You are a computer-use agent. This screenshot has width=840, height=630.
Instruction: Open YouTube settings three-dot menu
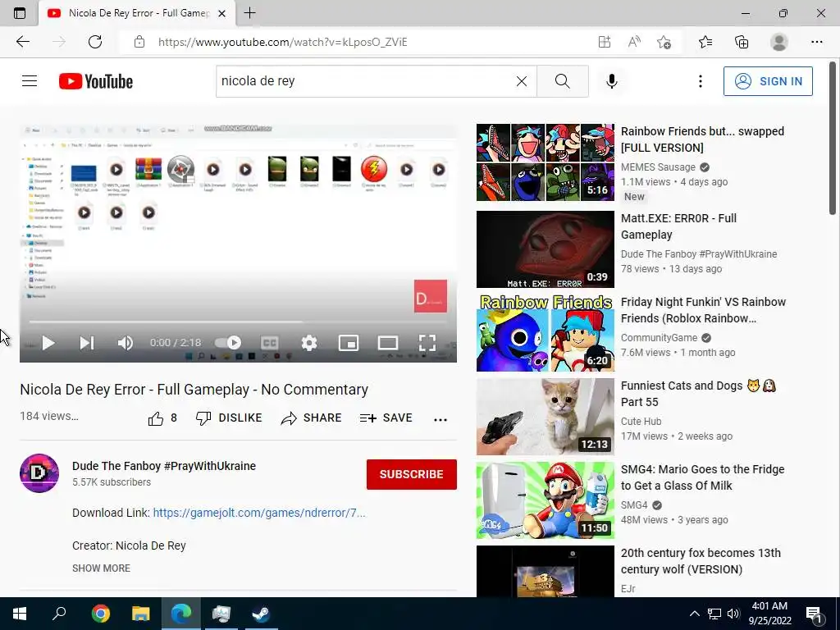tap(701, 81)
